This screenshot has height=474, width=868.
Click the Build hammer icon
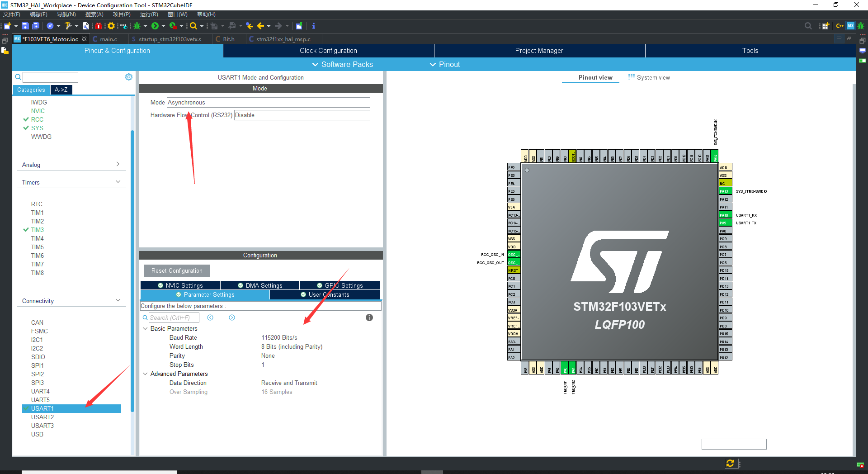(x=68, y=26)
